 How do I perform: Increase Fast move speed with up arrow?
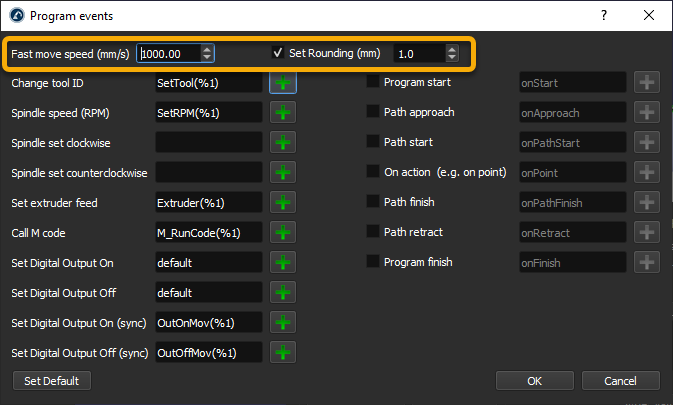coord(207,49)
